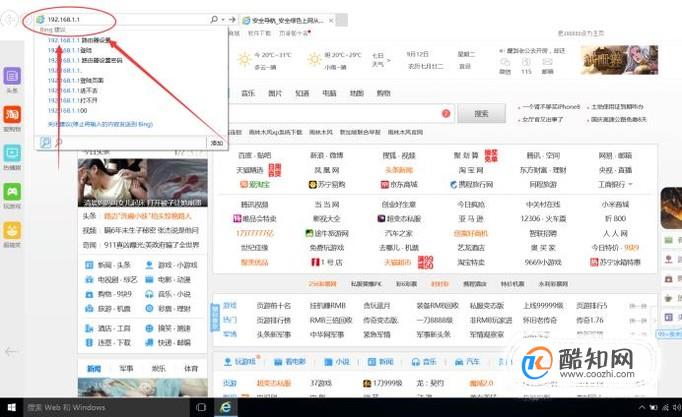Click the news photo thumbnail in left panel

(x=143, y=183)
